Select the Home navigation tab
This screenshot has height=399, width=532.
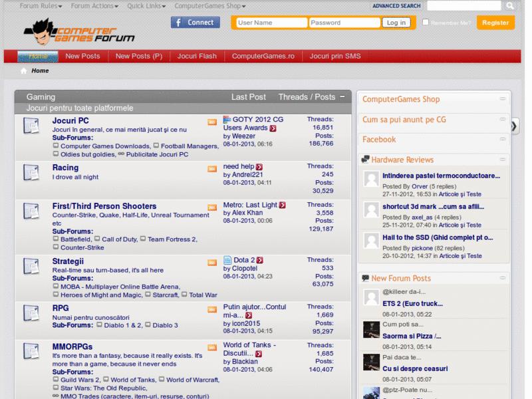click(x=38, y=57)
